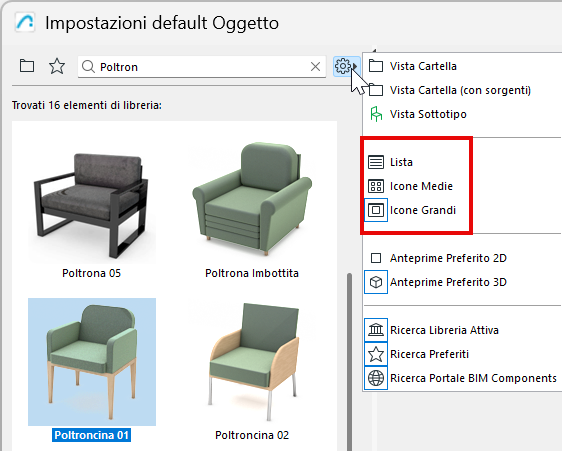Click the empty square icon of Anteprime Preferito 2D
Image resolution: width=562 pixels, height=451 pixels.
(x=376, y=258)
